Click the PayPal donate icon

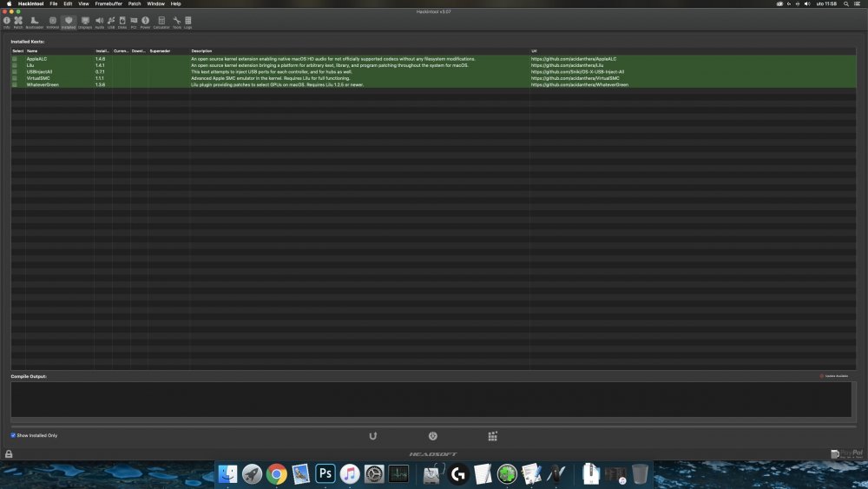(847, 453)
